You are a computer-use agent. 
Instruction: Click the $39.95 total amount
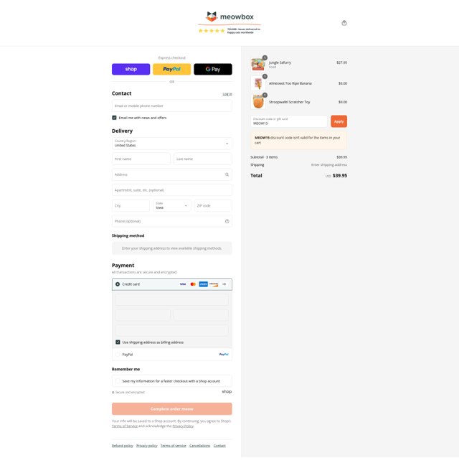coord(340,175)
